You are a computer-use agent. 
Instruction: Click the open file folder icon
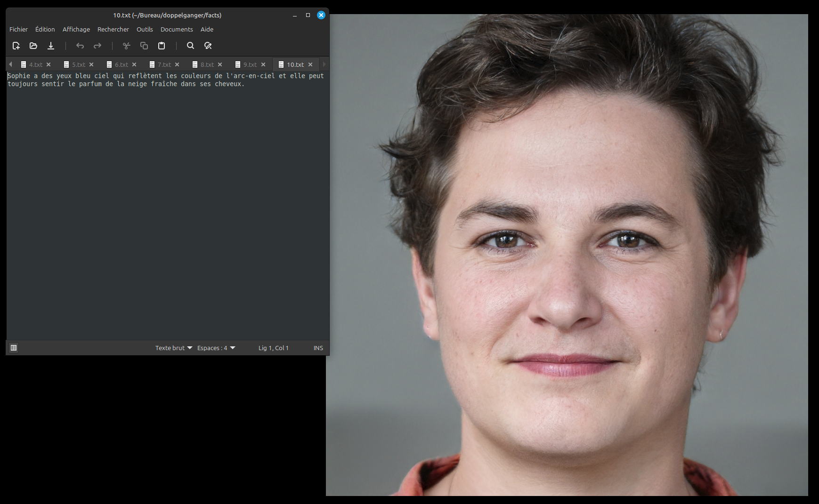(x=33, y=46)
